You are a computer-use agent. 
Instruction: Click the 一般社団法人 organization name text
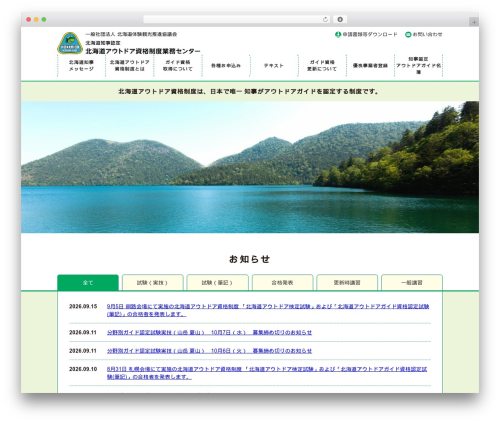131,34
